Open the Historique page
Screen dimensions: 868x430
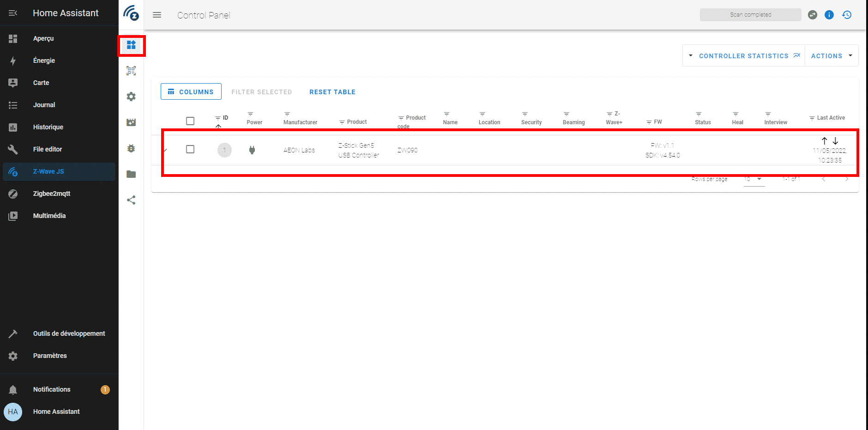click(59, 127)
